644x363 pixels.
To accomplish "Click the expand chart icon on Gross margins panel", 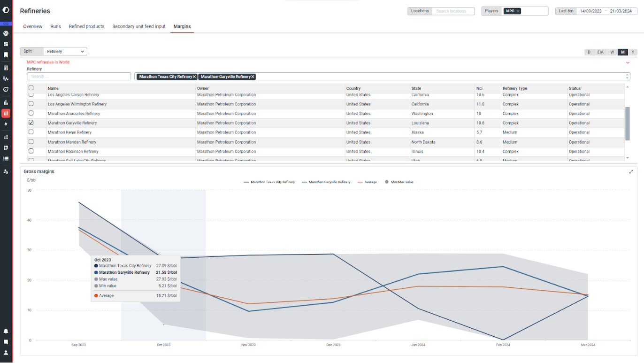I will coord(631,172).
